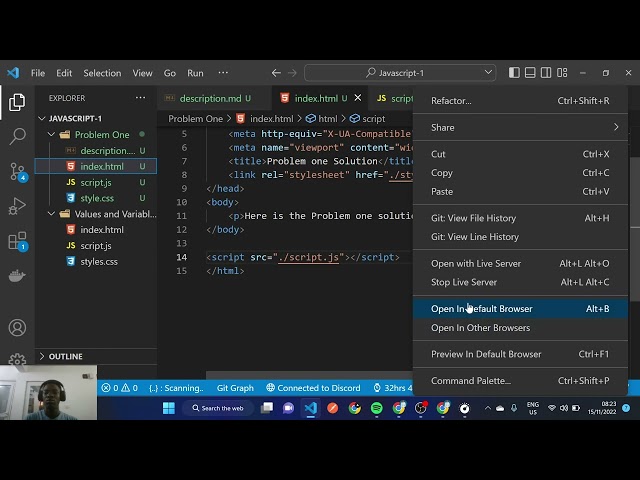Open the File menu
Image resolution: width=640 pixels, height=480 pixels.
(38, 73)
